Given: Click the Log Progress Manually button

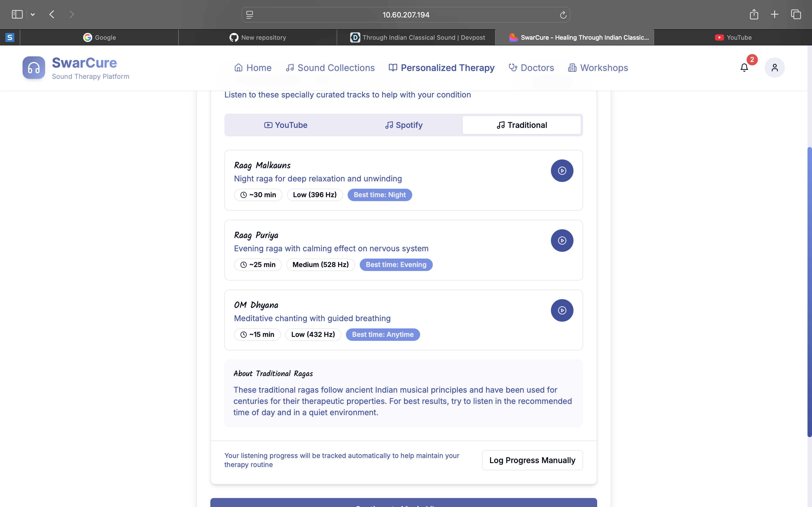Looking at the screenshot, I should 532,460.
